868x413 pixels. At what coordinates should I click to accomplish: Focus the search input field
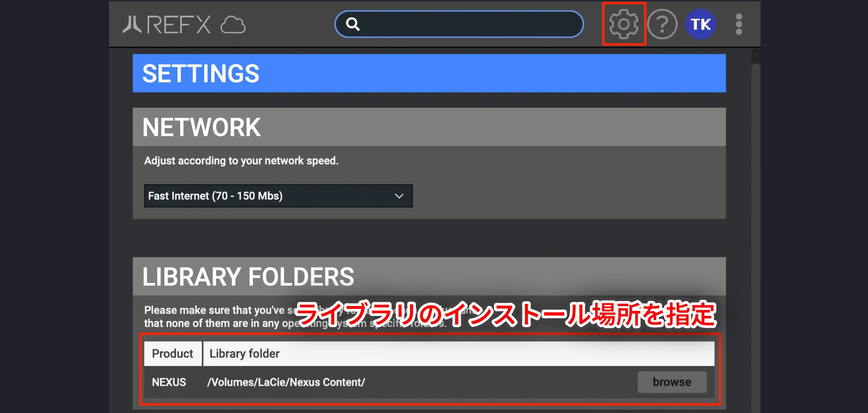tap(459, 24)
